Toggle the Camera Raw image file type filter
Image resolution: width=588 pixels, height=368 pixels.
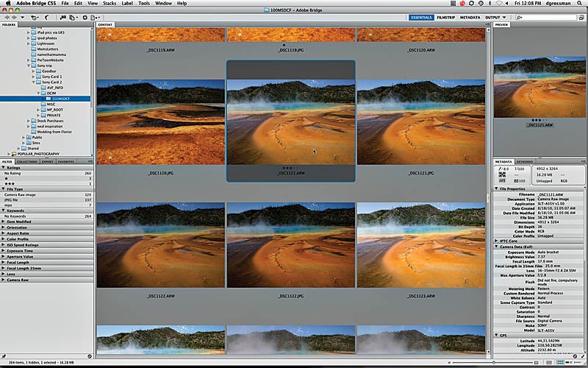(47, 195)
